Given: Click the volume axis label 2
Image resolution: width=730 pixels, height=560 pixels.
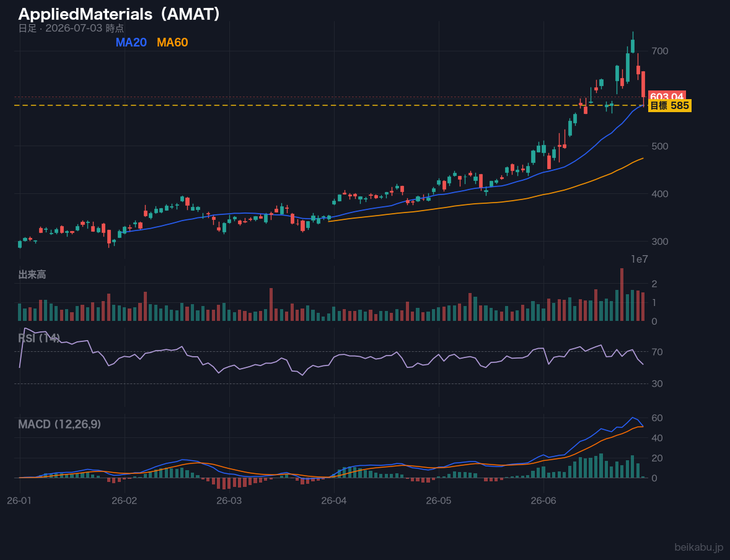Looking at the screenshot, I should (x=654, y=284).
